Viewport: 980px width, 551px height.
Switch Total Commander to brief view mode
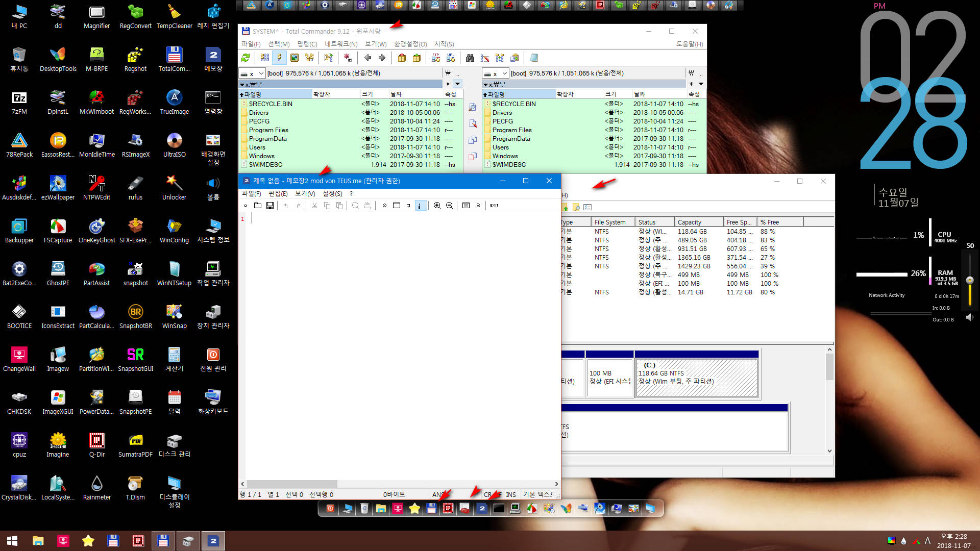[265, 58]
